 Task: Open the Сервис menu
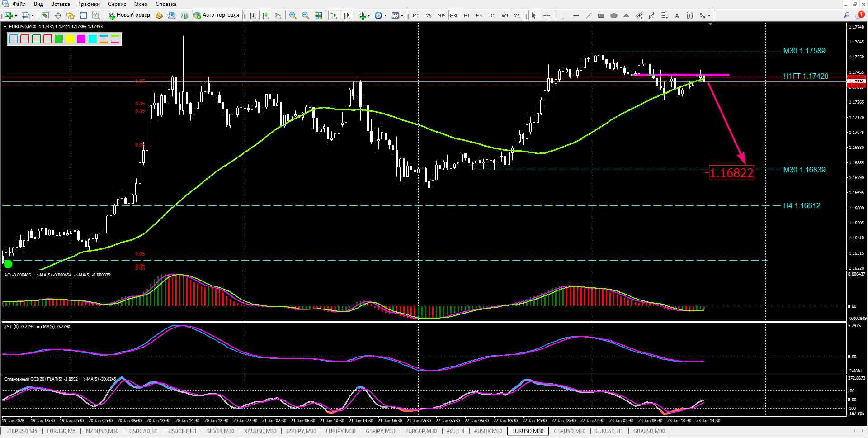(x=117, y=4)
